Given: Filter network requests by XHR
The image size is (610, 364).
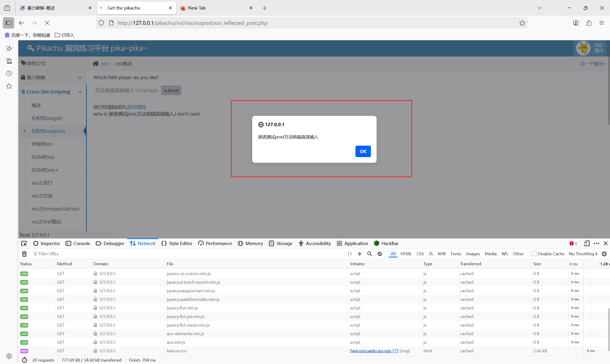Looking at the screenshot, I should tap(442, 254).
